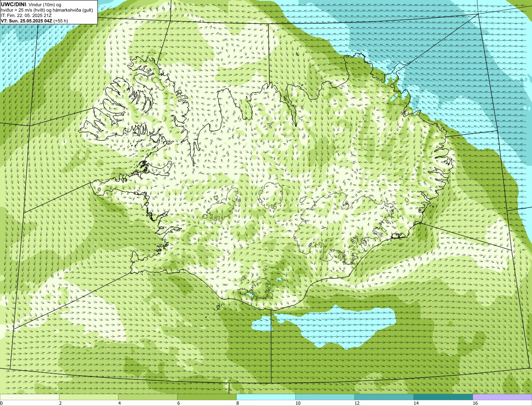This screenshot has height=406, width=532.
Task: Click the legend label "14"
Action: [416, 403]
